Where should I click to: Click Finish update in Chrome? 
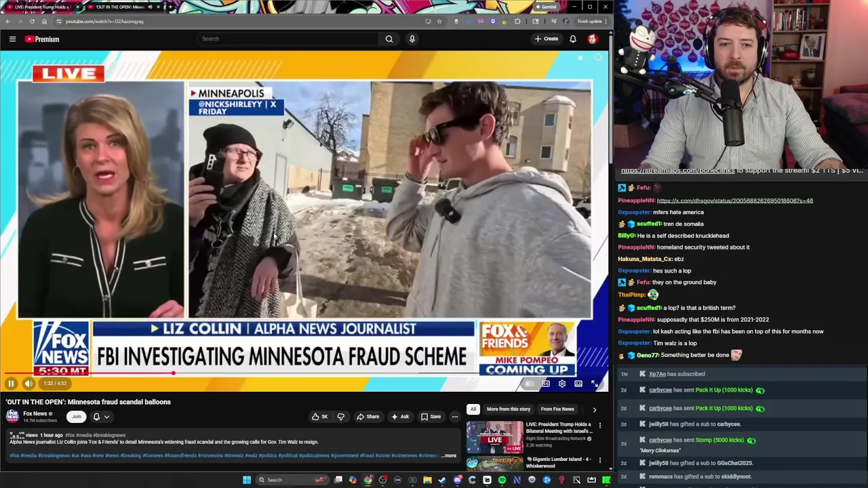(589, 21)
